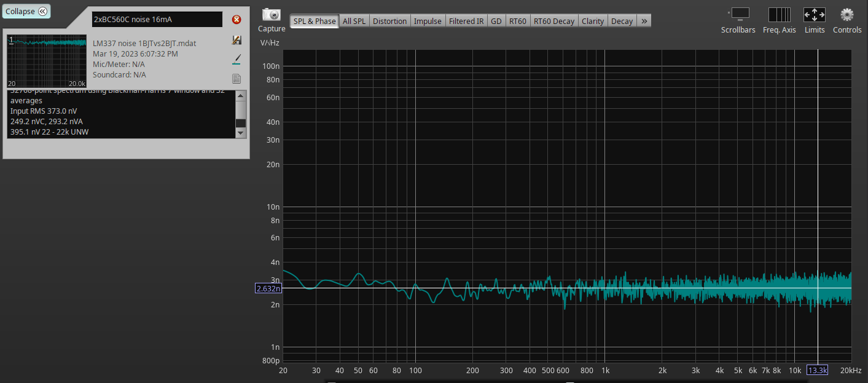Click the 20kHz frequency axis label
Image resolution: width=868 pixels, height=383 pixels.
click(x=851, y=370)
